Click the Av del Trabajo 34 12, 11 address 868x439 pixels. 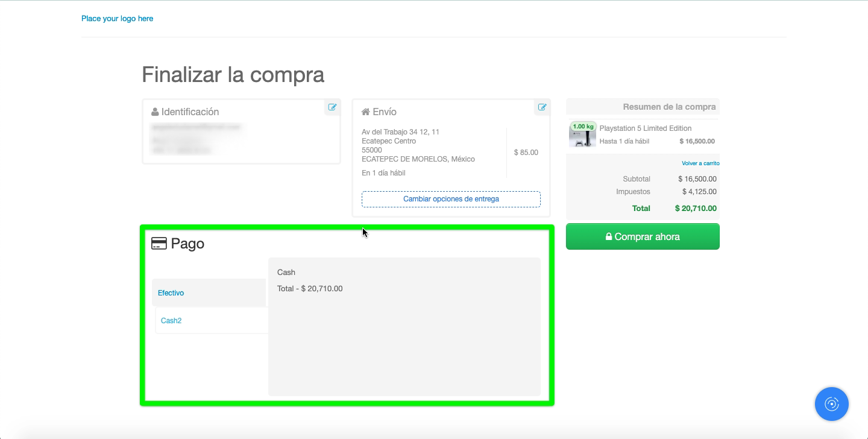pos(400,132)
